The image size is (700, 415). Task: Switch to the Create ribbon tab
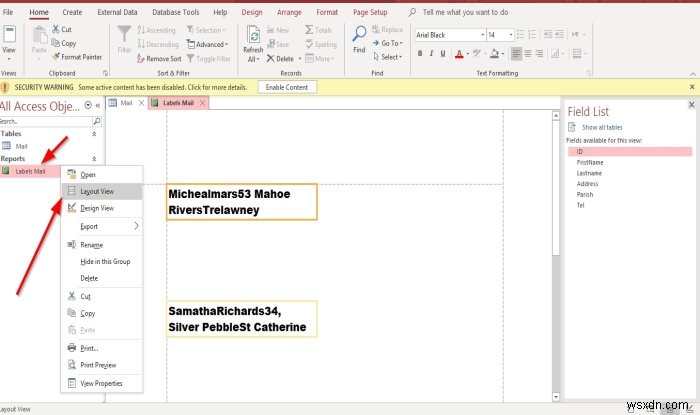[72, 12]
